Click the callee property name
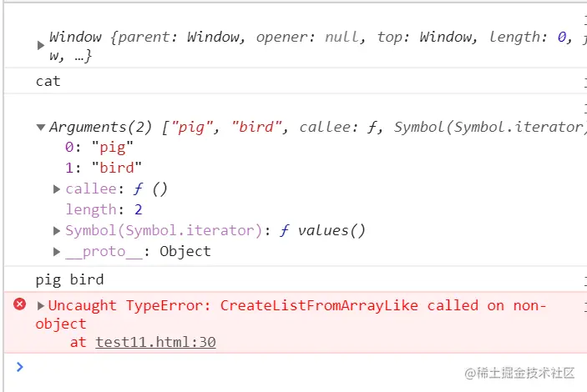The image size is (587, 392). [91, 188]
